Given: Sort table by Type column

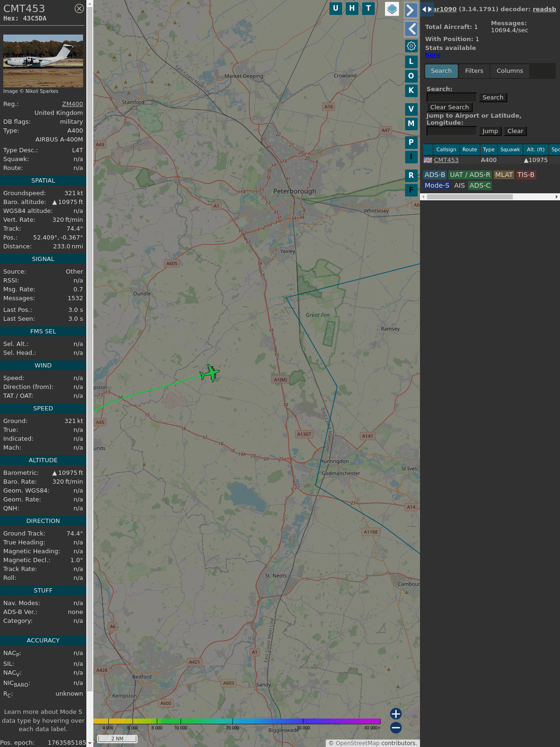Looking at the screenshot, I should click(489, 149).
